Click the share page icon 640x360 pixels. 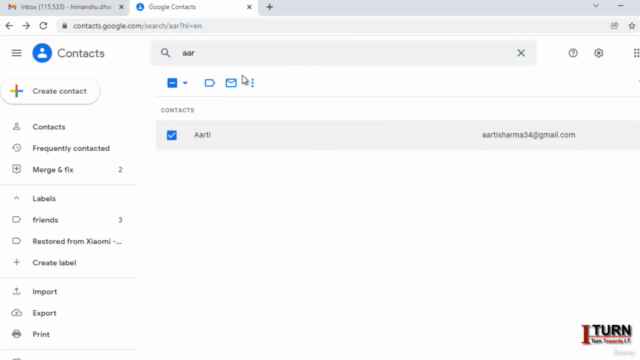[x=614, y=26]
